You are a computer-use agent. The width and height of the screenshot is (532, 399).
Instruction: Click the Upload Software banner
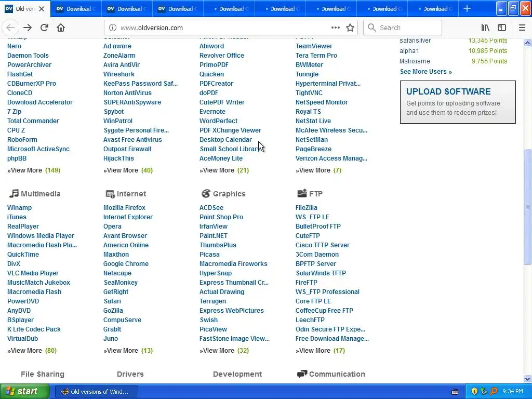458,102
